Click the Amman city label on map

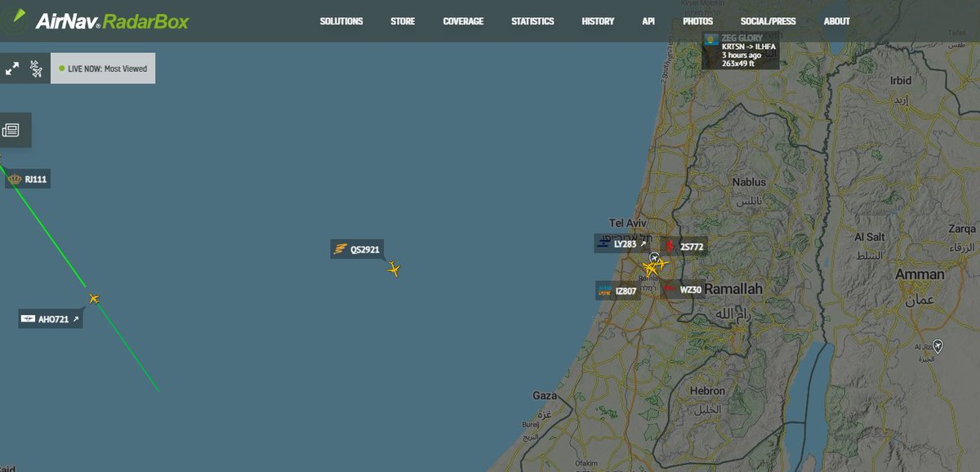coord(920,274)
